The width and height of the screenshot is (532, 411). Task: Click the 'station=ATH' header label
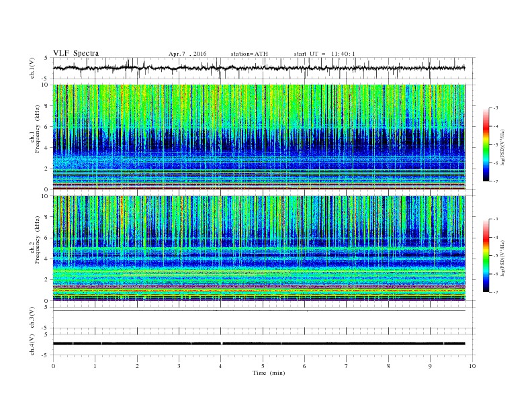(249, 54)
